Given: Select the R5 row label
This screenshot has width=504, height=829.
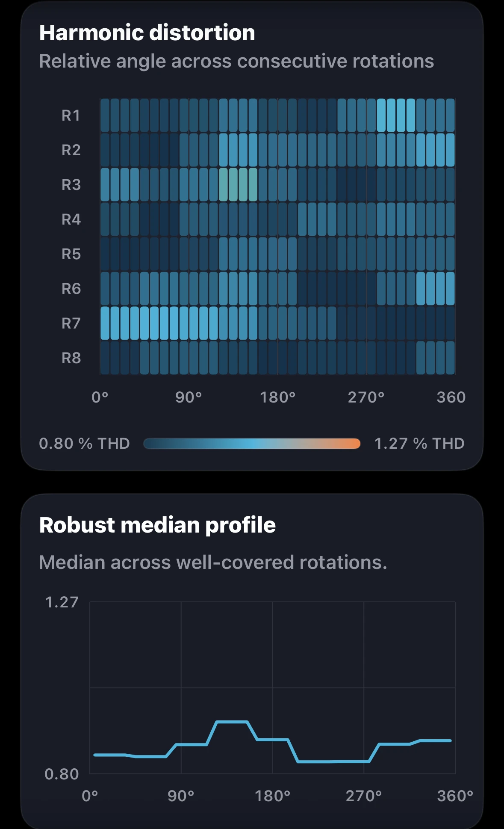Looking at the screenshot, I should pyautogui.click(x=71, y=254).
